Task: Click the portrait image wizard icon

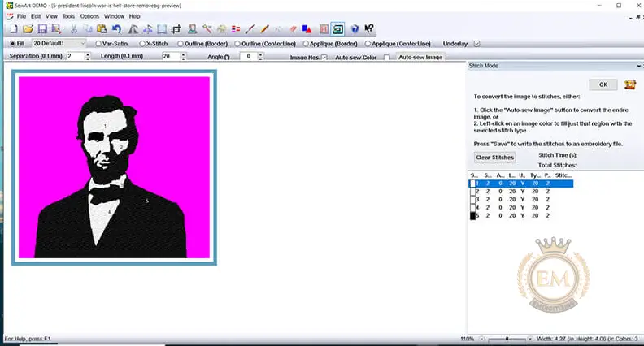Action: pos(192,29)
